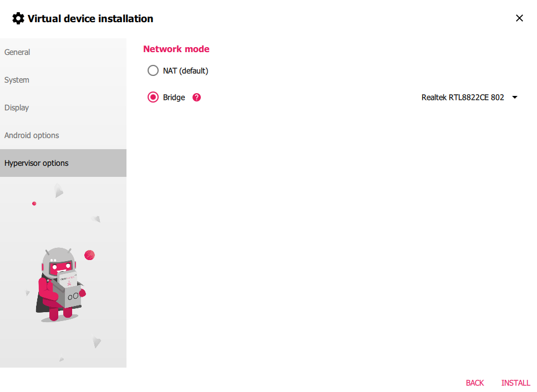
Task: Go to the Display tab
Action: pos(63,108)
